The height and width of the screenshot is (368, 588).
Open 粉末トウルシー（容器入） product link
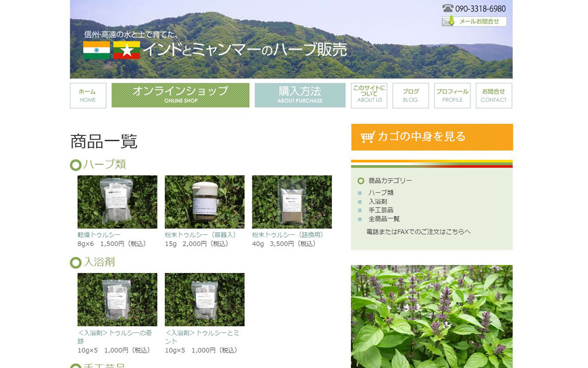(x=202, y=235)
